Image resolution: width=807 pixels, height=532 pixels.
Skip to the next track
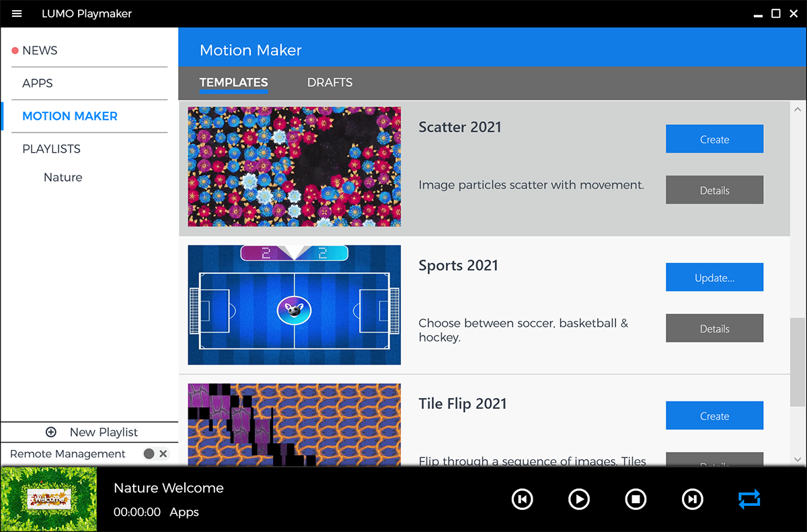pyautogui.click(x=692, y=499)
